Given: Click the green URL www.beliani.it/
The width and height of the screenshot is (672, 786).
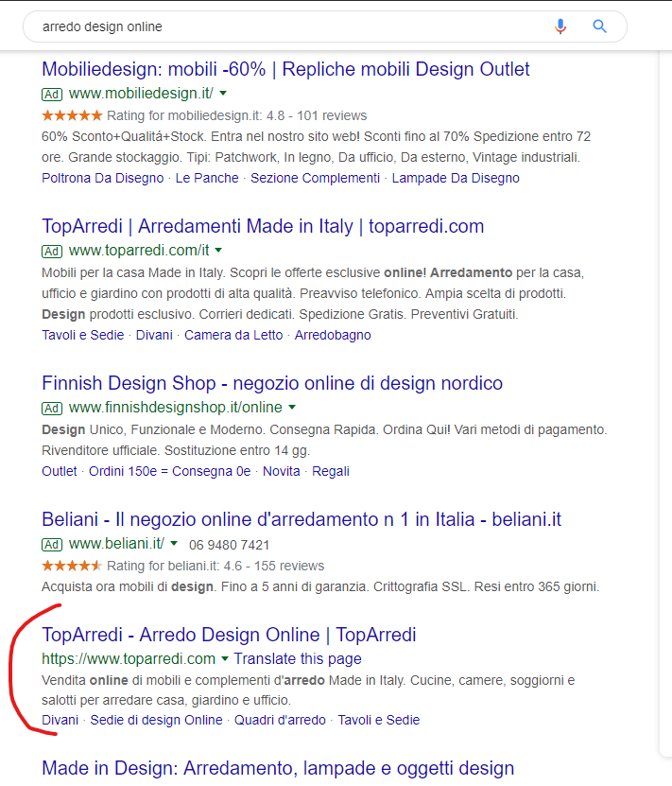Looking at the screenshot, I should coord(116,543).
